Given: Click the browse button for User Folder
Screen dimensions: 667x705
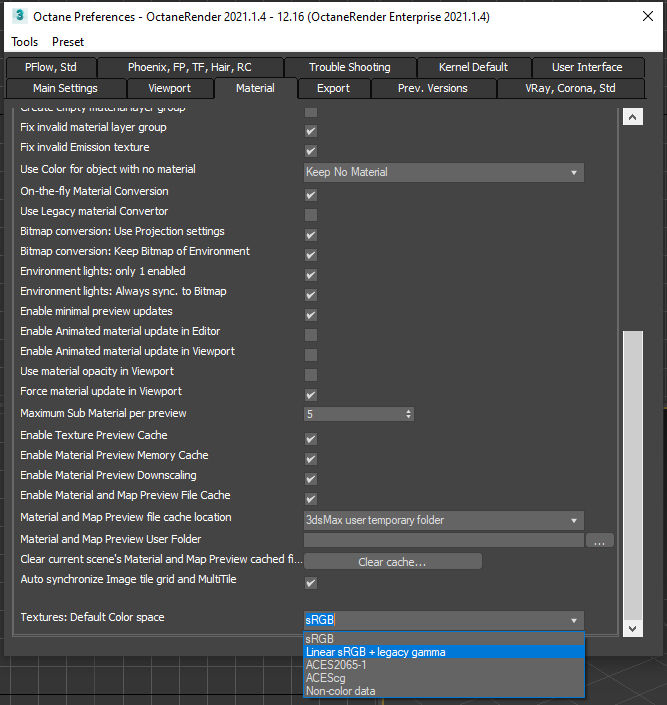Looking at the screenshot, I should (600, 541).
